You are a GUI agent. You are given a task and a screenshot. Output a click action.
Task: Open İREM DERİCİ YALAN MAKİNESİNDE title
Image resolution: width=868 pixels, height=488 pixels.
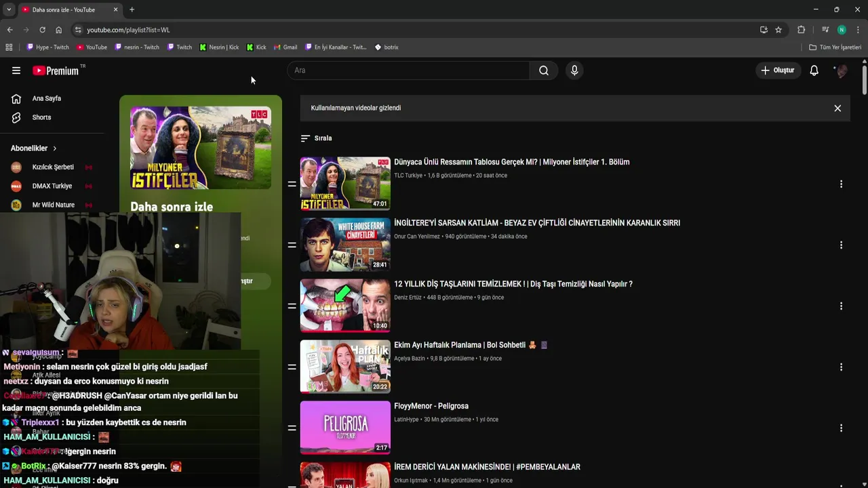pos(487,467)
